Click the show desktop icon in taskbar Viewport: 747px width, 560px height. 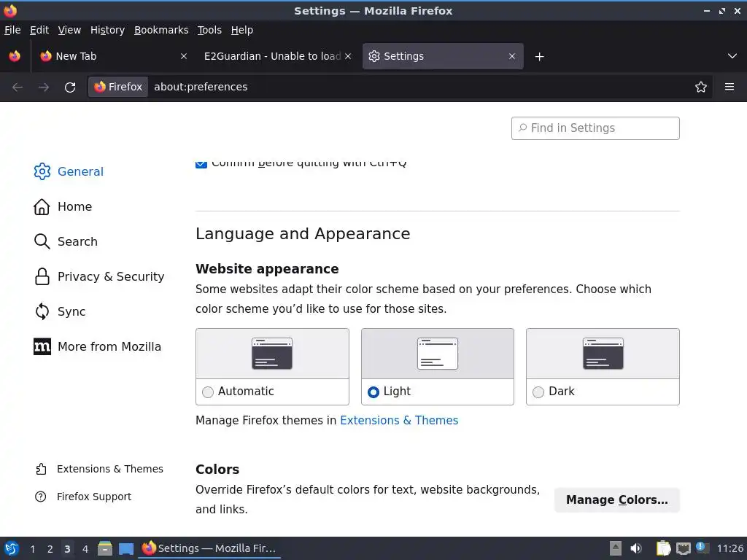point(125,549)
